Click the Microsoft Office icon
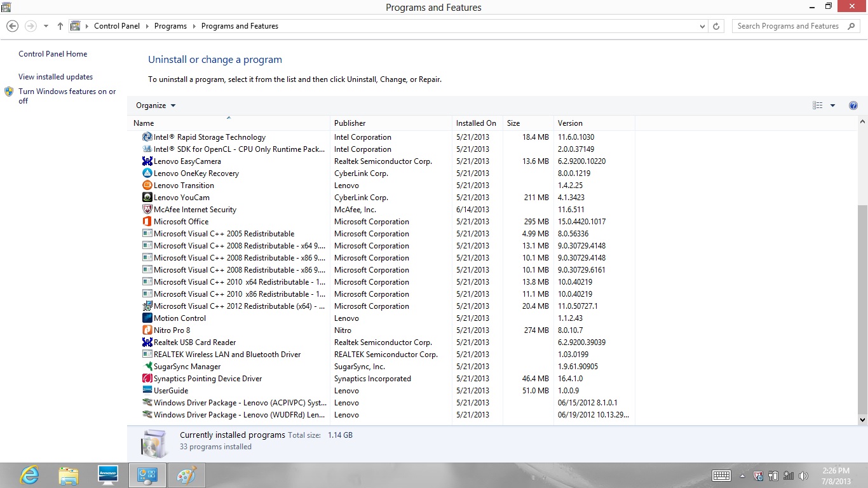Screen dimensions: 868x488 pos(147,222)
